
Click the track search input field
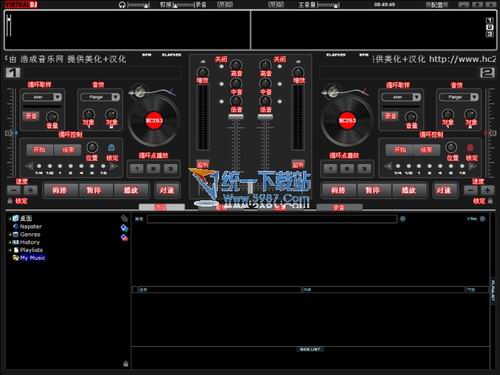272,219
